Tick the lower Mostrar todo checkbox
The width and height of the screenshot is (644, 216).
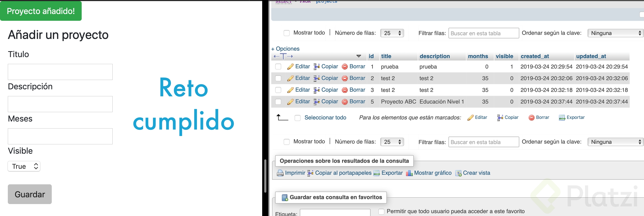coord(287,142)
